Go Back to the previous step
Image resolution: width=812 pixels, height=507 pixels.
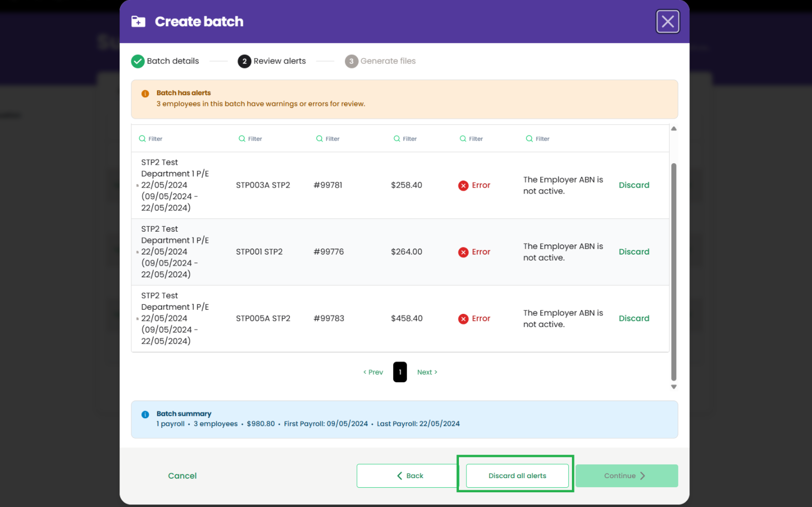click(410, 476)
